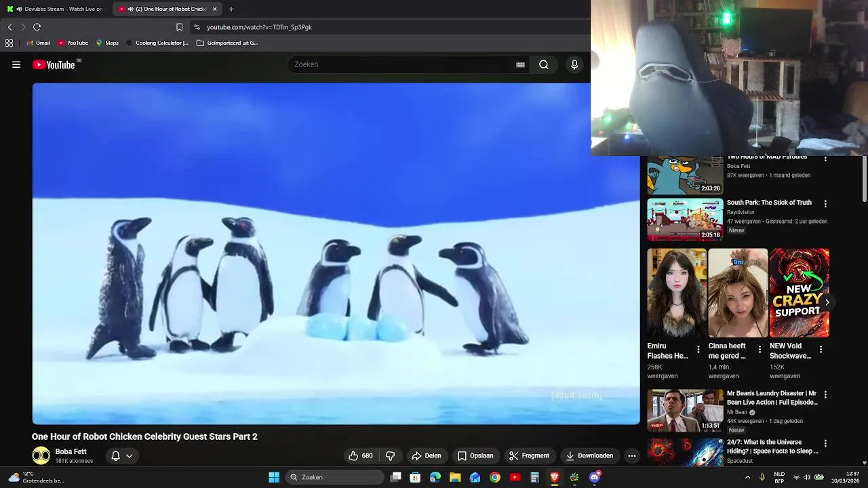Open the Calculator app on the taskbar
Screen dimensions: 868x488
[535, 477]
